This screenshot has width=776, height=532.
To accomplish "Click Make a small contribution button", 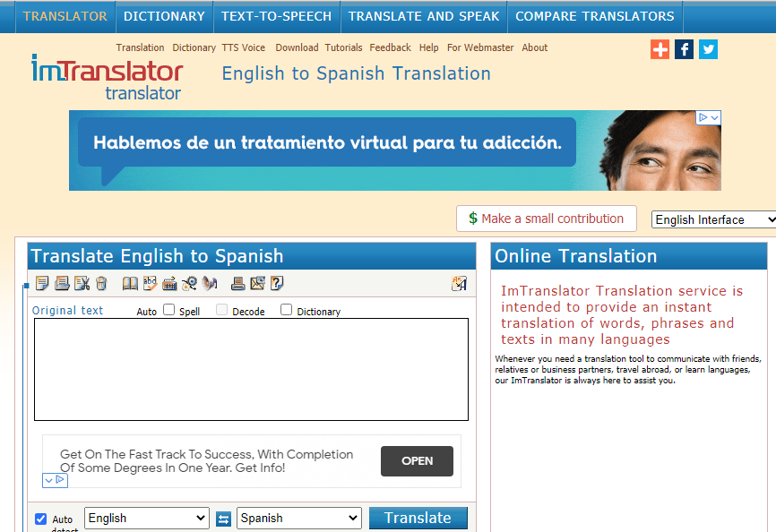I will (x=546, y=219).
